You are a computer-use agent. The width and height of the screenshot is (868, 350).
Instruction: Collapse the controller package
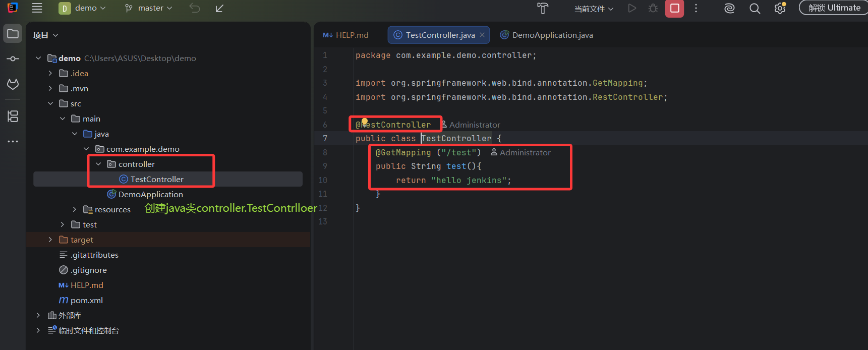pyautogui.click(x=99, y=164)
